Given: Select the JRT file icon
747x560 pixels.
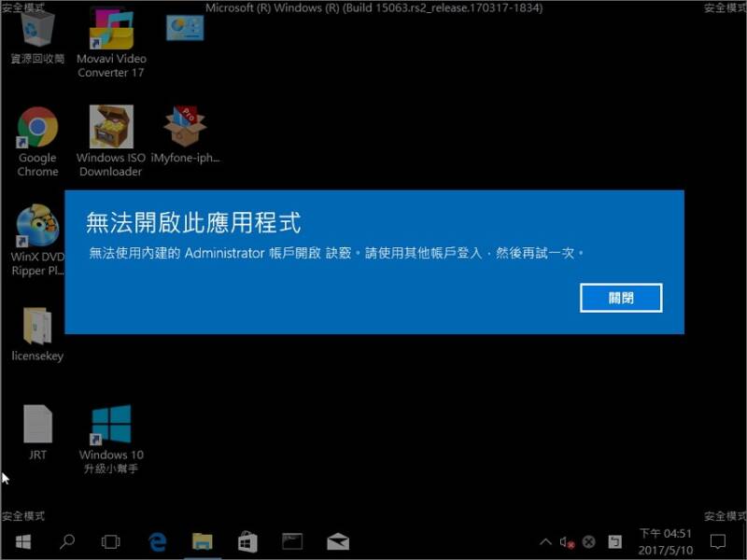Looking at the screenshot, I should (37, 432).
